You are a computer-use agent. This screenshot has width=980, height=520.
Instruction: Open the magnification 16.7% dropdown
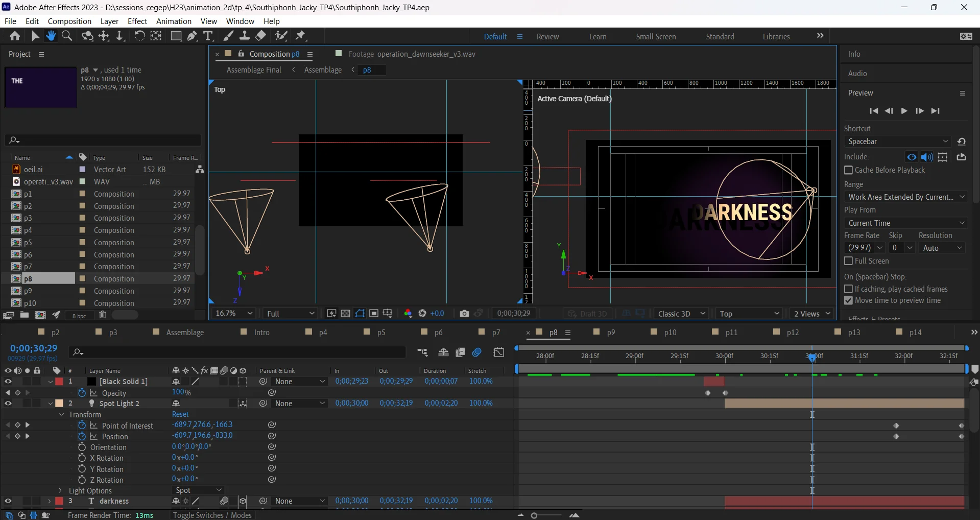point(234,314)
